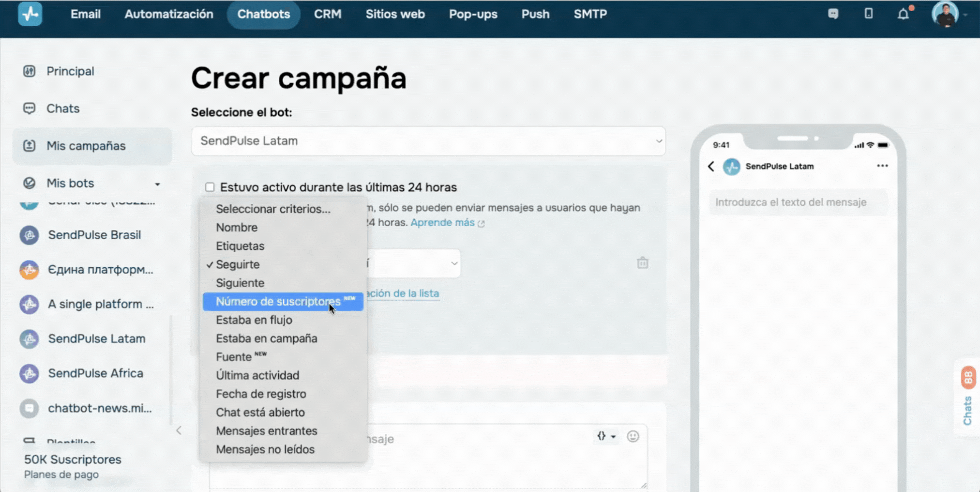Click the mobile device icon in header
The image size is (980, 492).
pos(869,14)
